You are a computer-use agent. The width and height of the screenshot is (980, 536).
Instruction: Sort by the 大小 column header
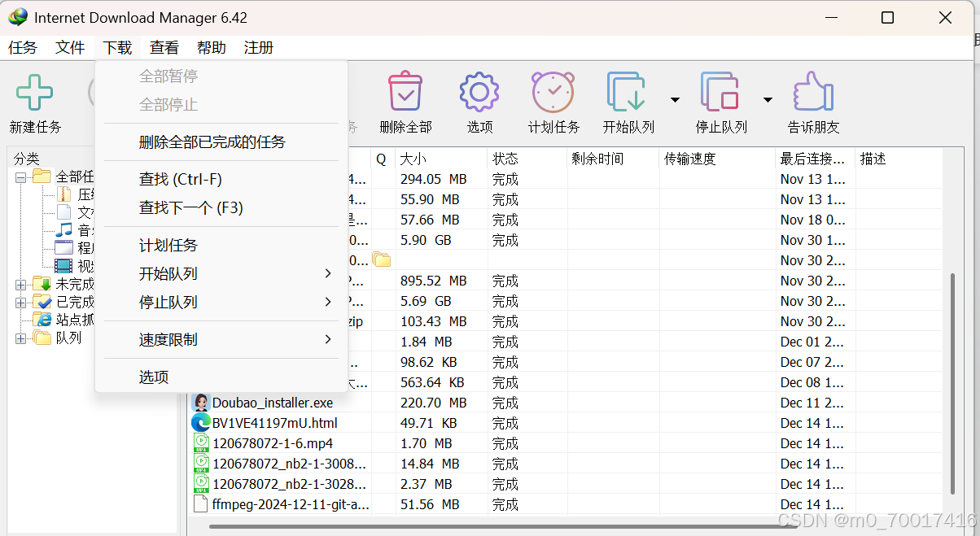441,159
